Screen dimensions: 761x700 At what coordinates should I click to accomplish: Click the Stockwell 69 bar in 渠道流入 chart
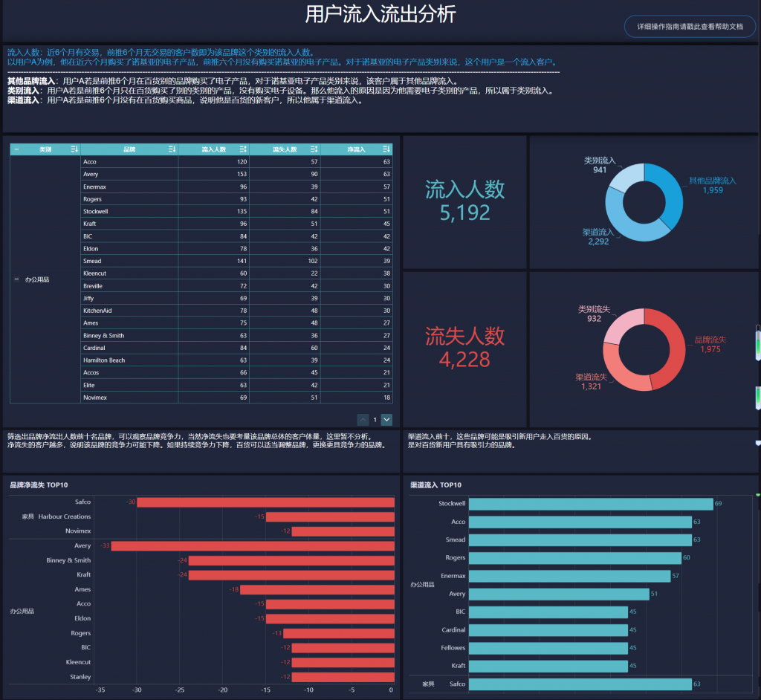pyautogui.click(x=591, y=504)
